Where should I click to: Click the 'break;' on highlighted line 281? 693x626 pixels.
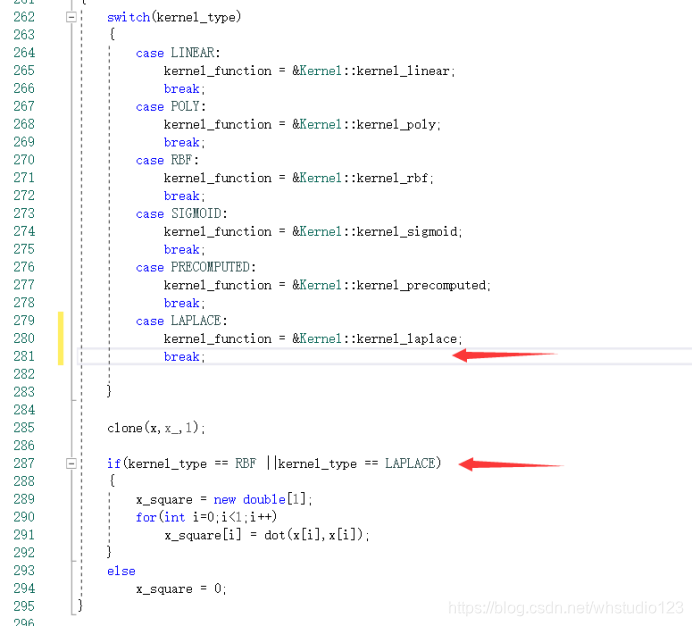[x=184, y=357]
